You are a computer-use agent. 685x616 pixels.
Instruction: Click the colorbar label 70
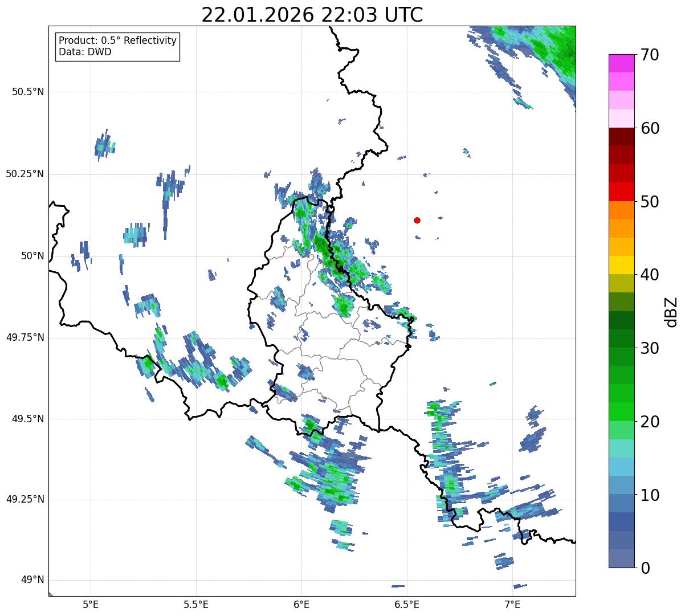pyautogui.click(x=650, y=55)
